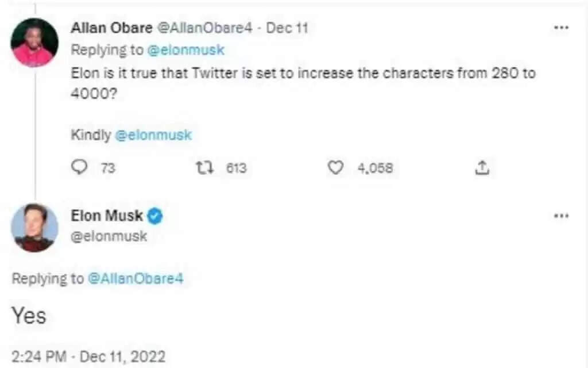Image resolution: width=588 pixels, height=368 pixels.
Task: Click @AllanObare4 in Elon's 'Replying to' line
Action: point(136,279)
